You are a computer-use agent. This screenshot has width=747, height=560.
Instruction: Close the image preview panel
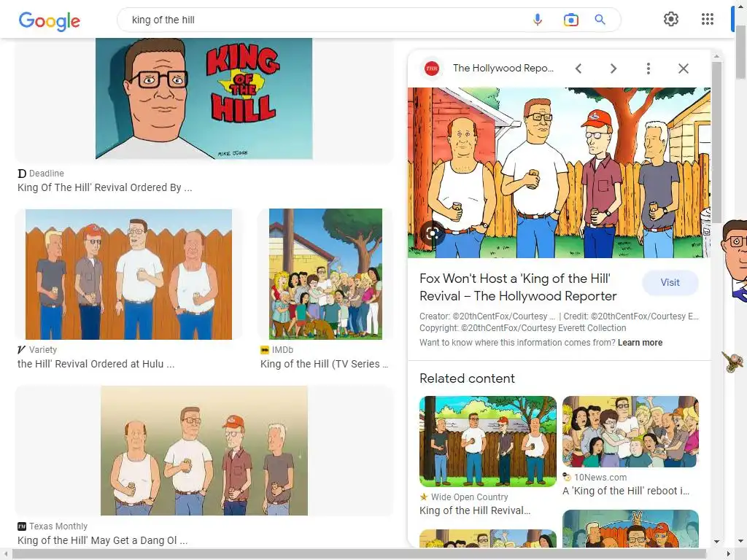pyautogui.click(x=683, y=69)
